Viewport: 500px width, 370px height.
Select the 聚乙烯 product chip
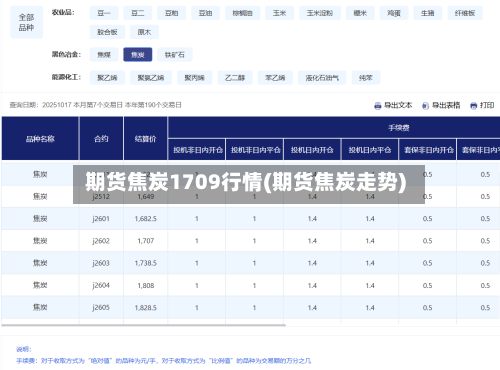(107, 78)
